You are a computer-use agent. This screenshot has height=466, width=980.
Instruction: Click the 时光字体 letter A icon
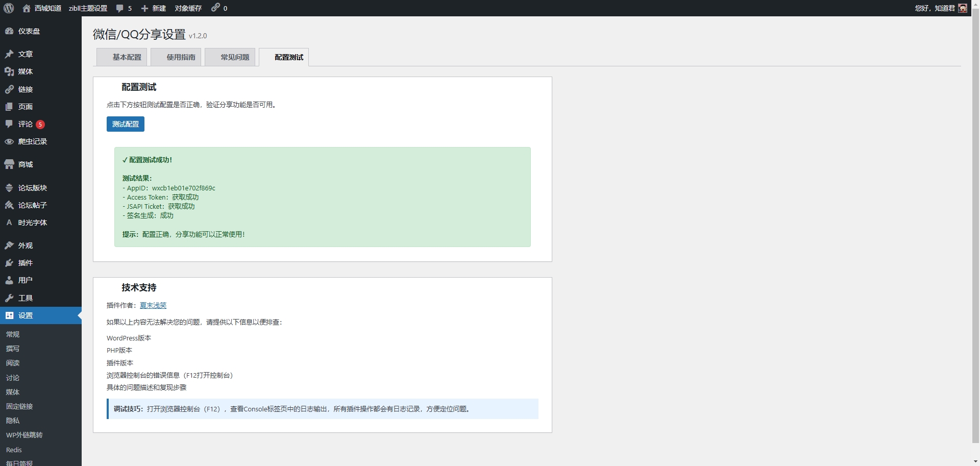tap(9, 223)
